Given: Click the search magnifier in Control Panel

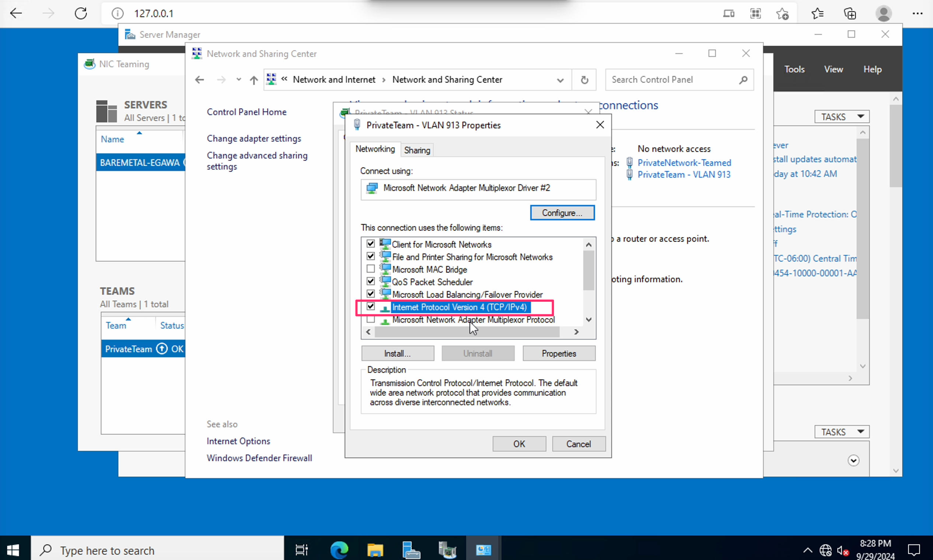Looking at the screenshot, I should pyautogui.click(x=743, y=80).
